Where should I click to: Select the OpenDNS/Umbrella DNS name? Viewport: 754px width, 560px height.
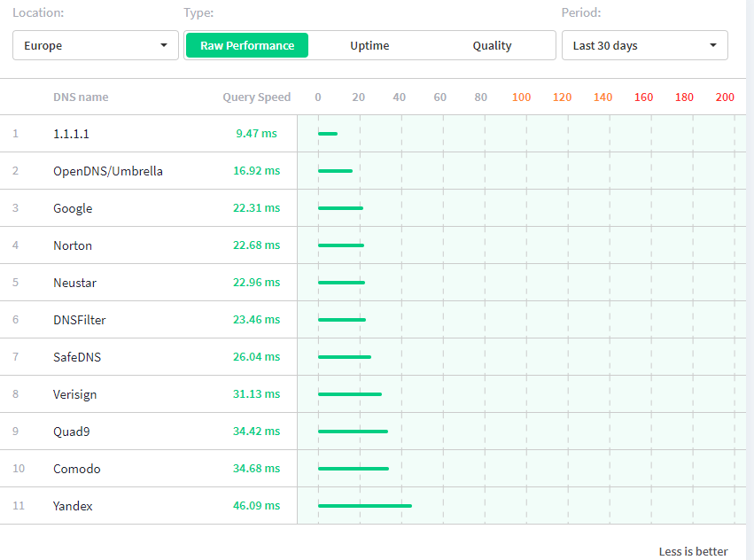[108, 171]
